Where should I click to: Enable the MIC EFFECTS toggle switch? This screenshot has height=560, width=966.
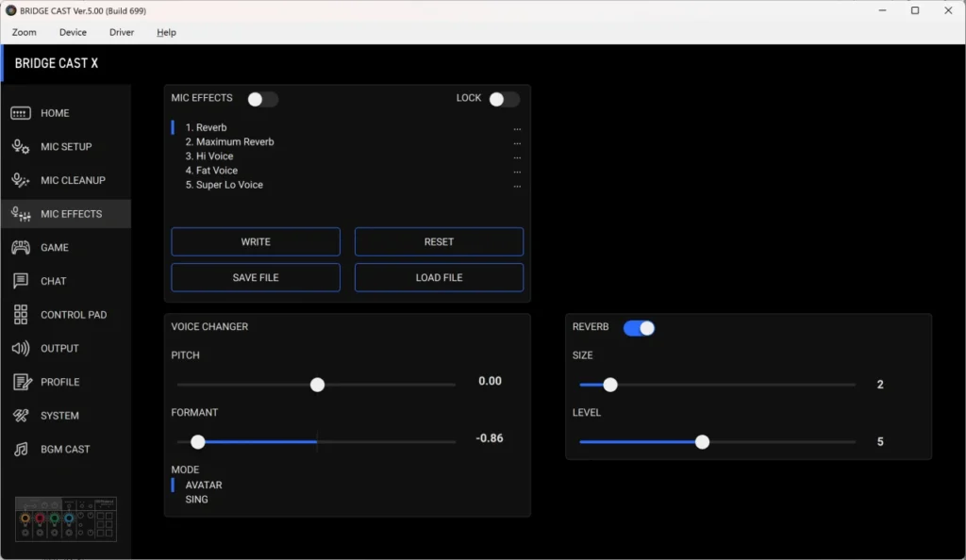click(x=262, y=99)
